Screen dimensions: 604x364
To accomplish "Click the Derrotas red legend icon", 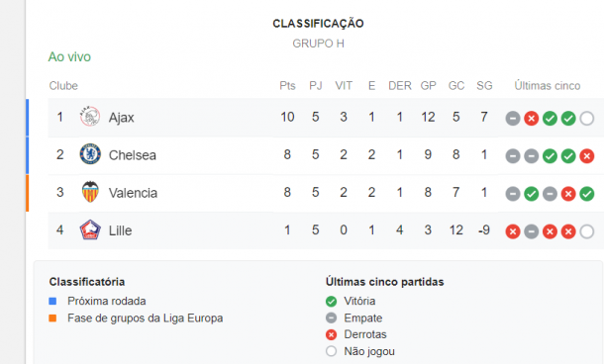I will coord(331,334).
